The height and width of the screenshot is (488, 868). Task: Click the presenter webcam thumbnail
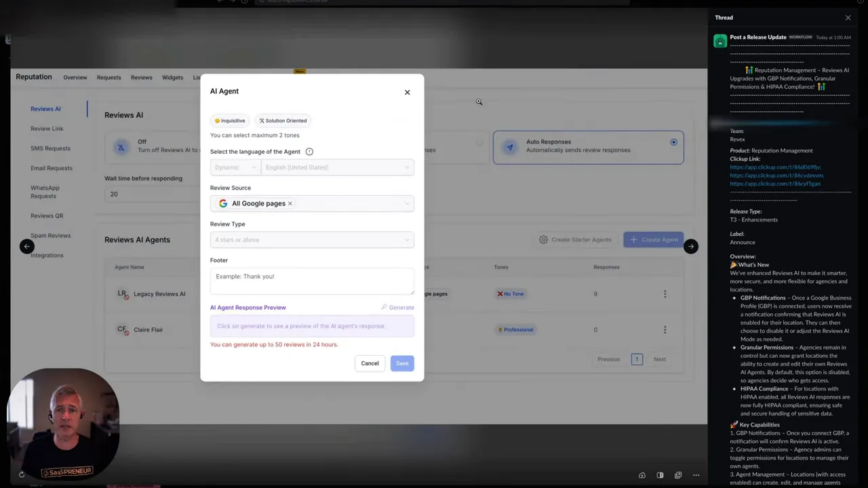64,424
